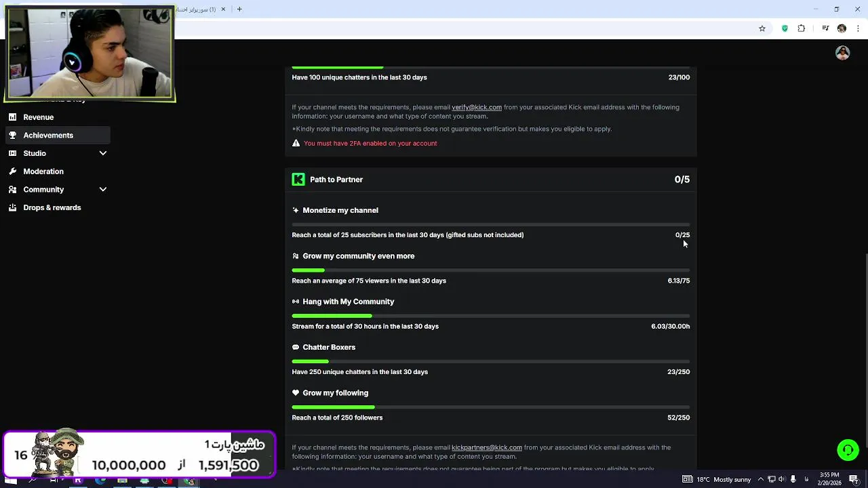This screenshot has height=488, width=868.
Task: Click the Revenue chart icon
Action: [x=12, y=117]
